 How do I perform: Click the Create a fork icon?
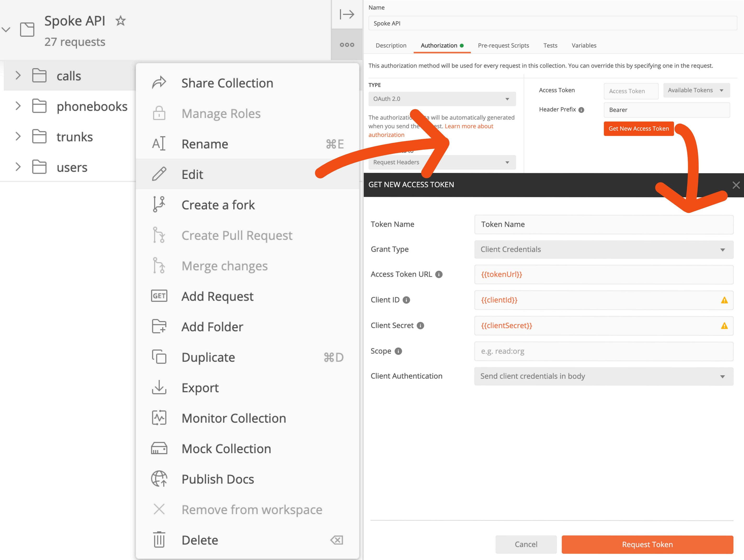[159, 204]
